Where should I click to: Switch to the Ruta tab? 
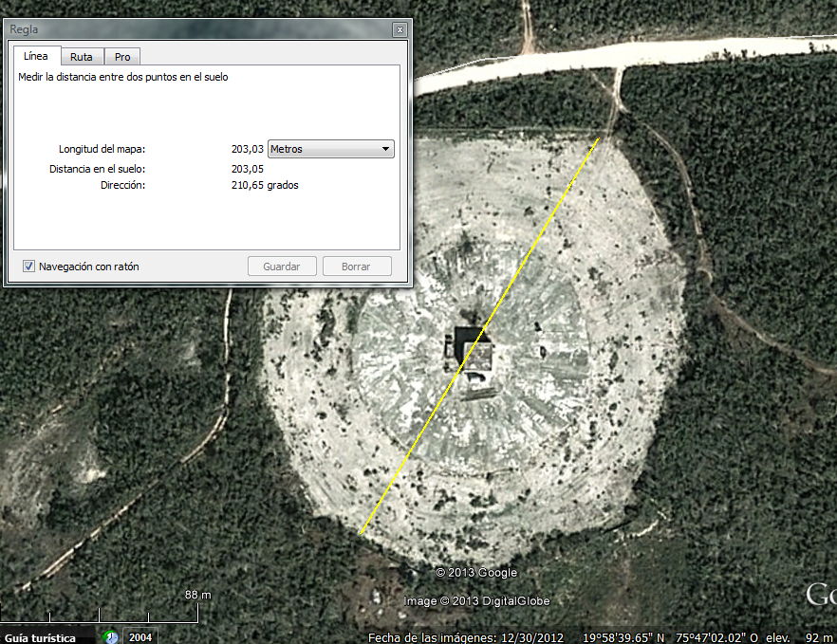[82, 57]
